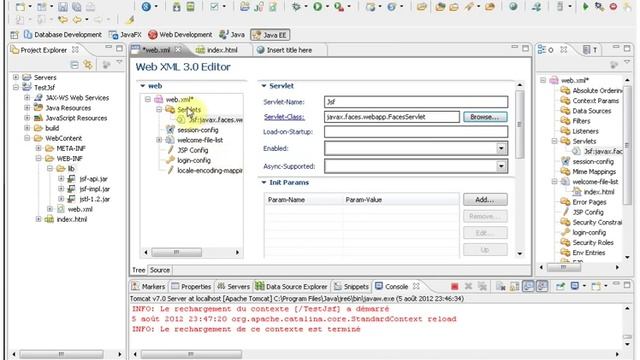Click the Save icon in the main toolbar
The width and height of the screenshot is (640, 360).
[x=63, y=7]
